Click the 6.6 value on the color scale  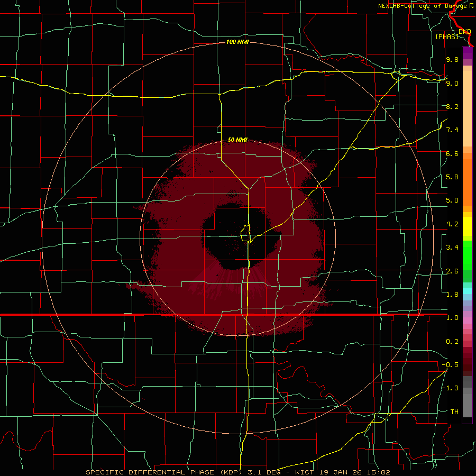coord(452,153)
